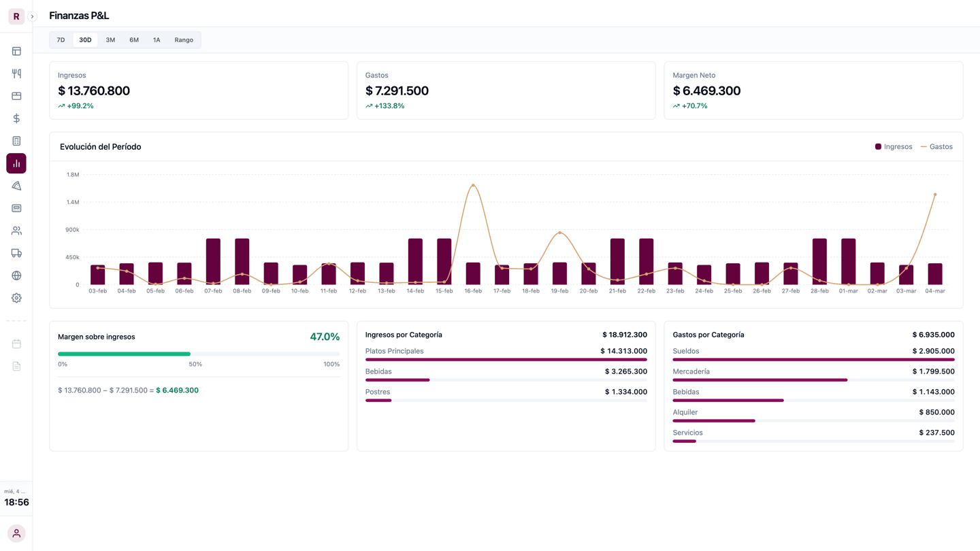Select the bar chart finance icon

point(16,163)
